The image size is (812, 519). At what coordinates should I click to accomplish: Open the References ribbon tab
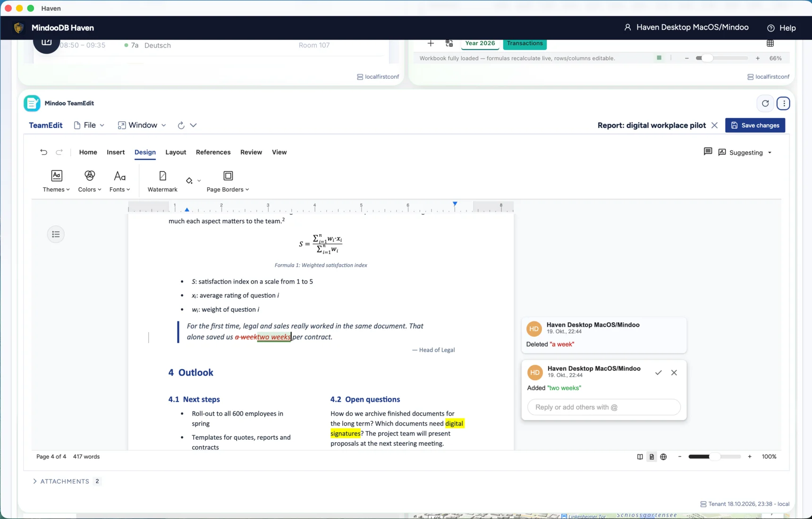point(213,152)
